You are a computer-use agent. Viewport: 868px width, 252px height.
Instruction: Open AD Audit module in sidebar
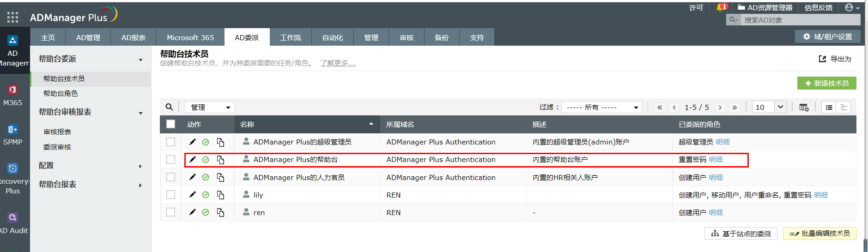tap(13, 223)
